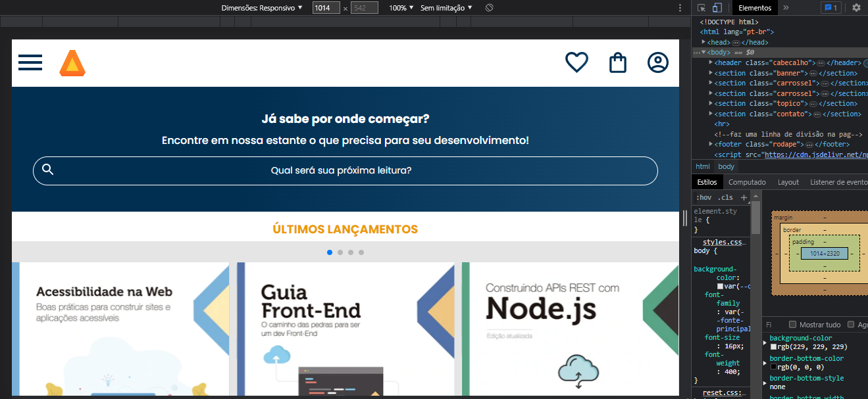The image size is (868, 399).
Task: Click the book search input field
Action: (x=345, y=170)
